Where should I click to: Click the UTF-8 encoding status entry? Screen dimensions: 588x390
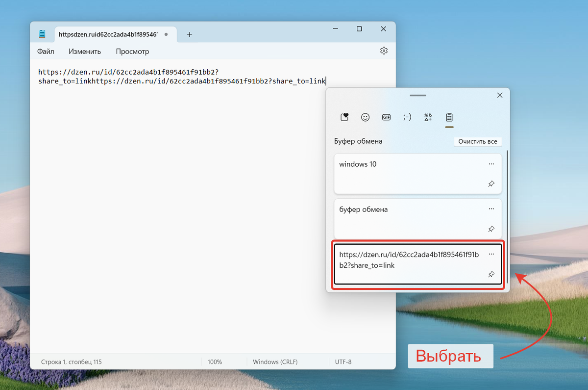pyautogui.click(x=343, y=362)
